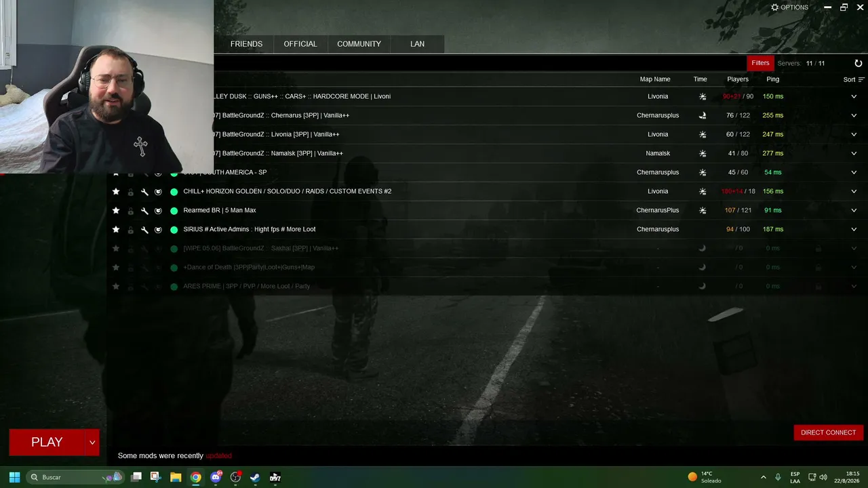This screenshot has height=488, width=868.
Task: Open the launcher Options menu
Action: [x=789, y=7]
